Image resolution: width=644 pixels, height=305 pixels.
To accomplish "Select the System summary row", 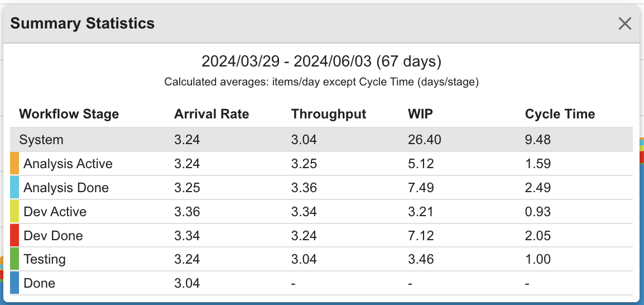I will pyautogui.click(x=41, y=140).
